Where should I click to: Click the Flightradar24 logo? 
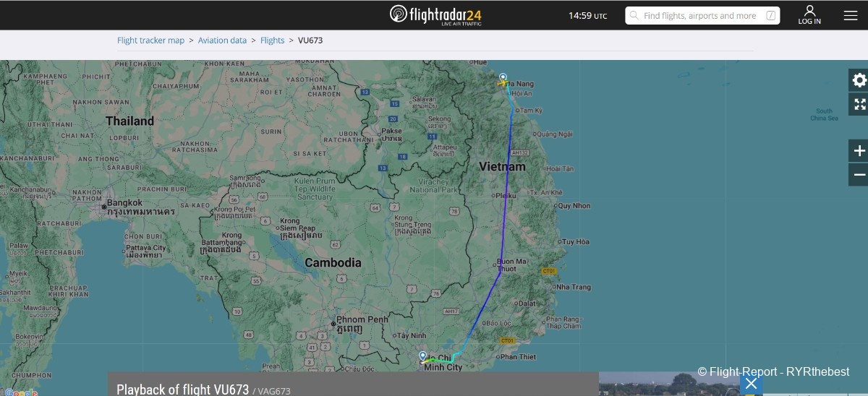click(435, 14)
